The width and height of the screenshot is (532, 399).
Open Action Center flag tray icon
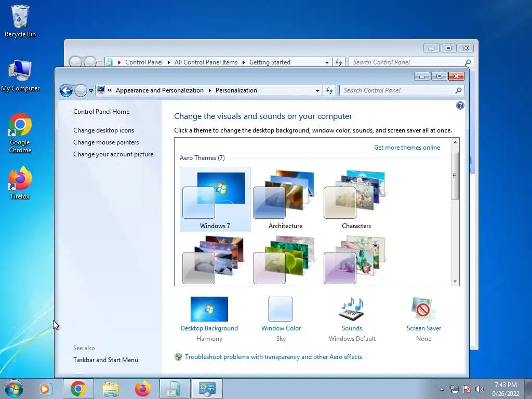coord(467,389)
